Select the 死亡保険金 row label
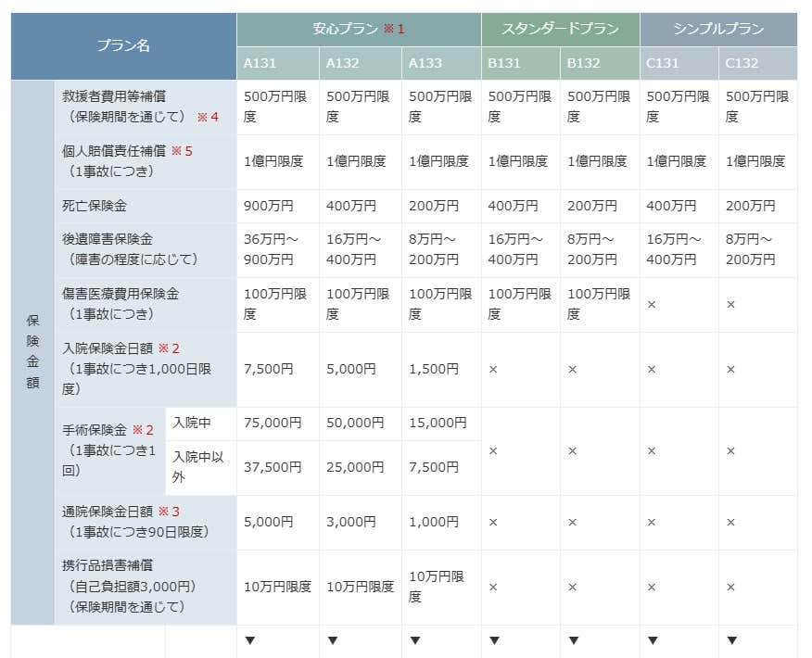 [x=93, y=206]
